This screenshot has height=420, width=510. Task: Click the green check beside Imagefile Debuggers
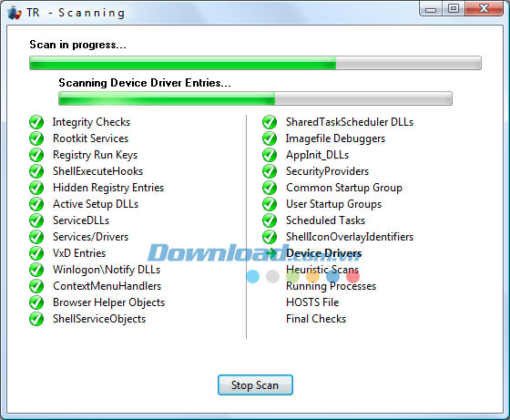pos(270,138)
